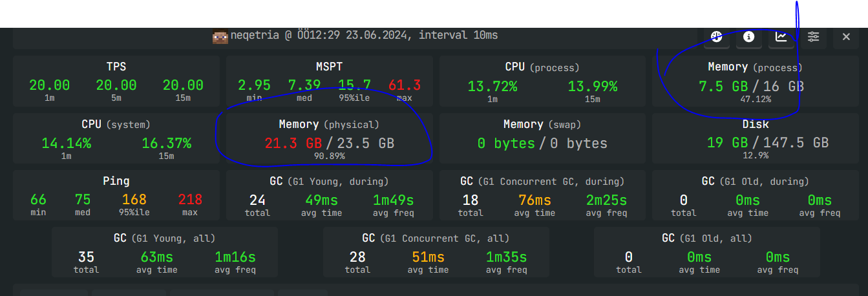
Task: Click the MSPT 95%ile value 15.7
Action: (x=355, y=85)
